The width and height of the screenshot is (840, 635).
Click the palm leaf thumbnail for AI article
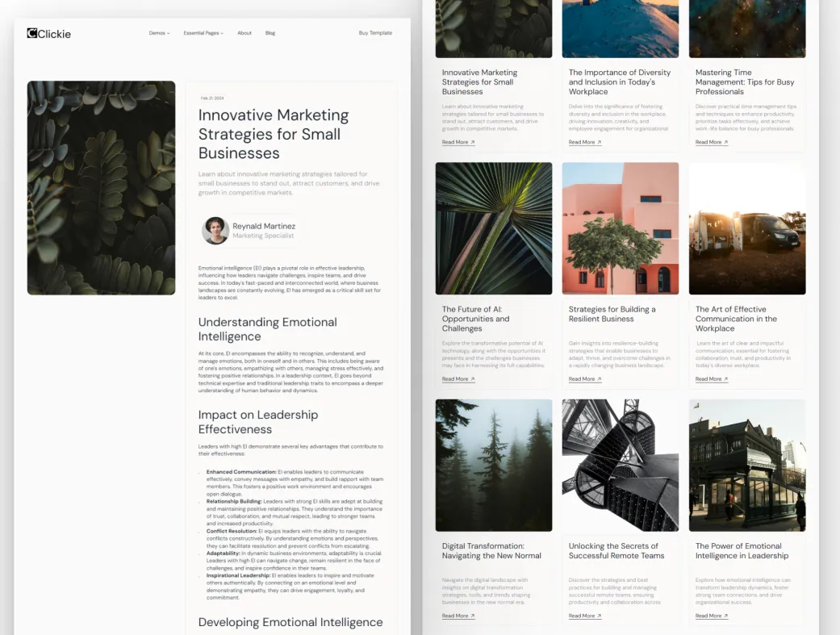(494, 228)
